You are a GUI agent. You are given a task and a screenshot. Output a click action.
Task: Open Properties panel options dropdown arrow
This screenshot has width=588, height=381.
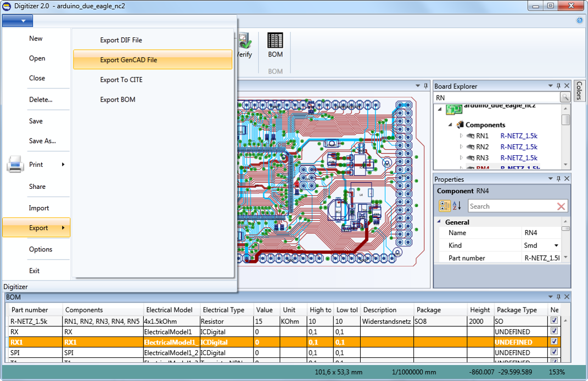(x=550, y=179)
